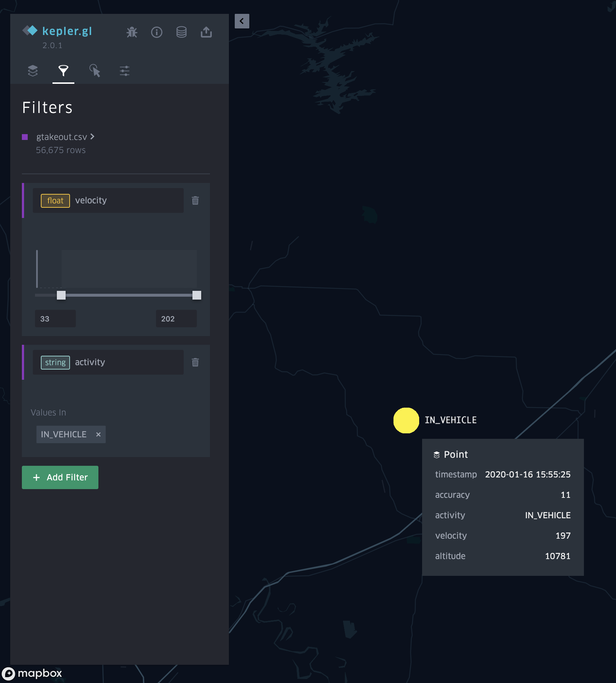Open the Base map settings tab
Screen dimensions: 616x683
click(125, 71)
